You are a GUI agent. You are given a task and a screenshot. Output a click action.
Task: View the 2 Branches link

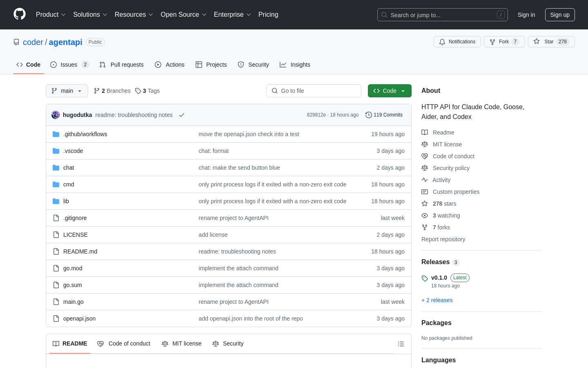point(112,91)
